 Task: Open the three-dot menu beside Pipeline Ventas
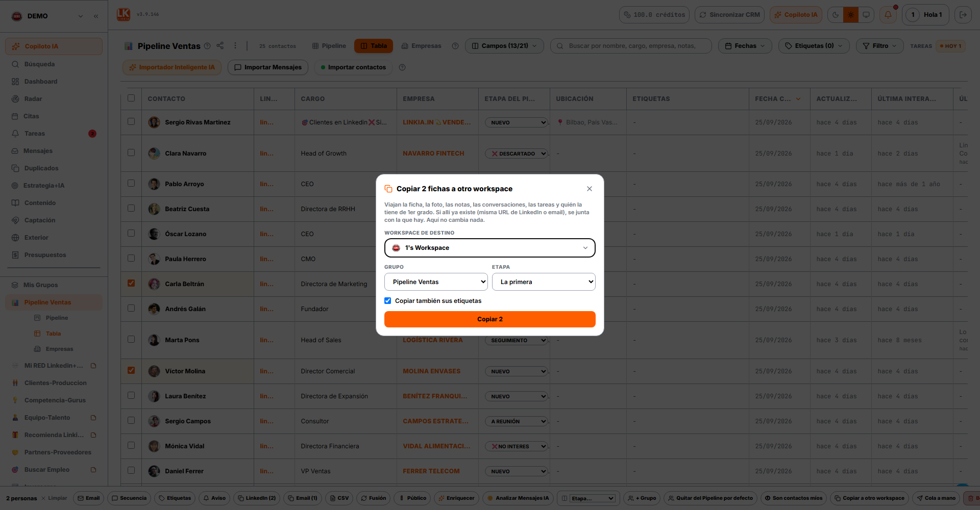click(x=235, y=45)
